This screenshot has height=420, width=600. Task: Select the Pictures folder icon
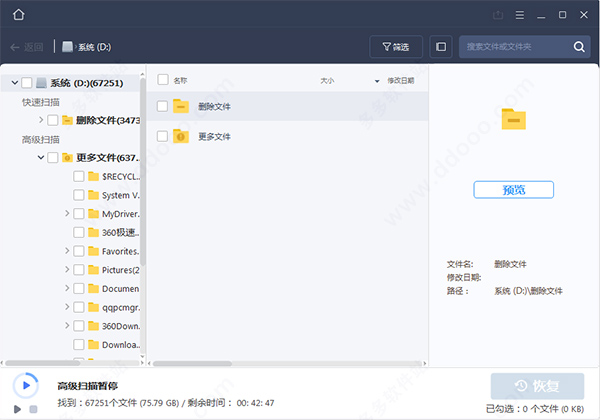click(93, 269)
